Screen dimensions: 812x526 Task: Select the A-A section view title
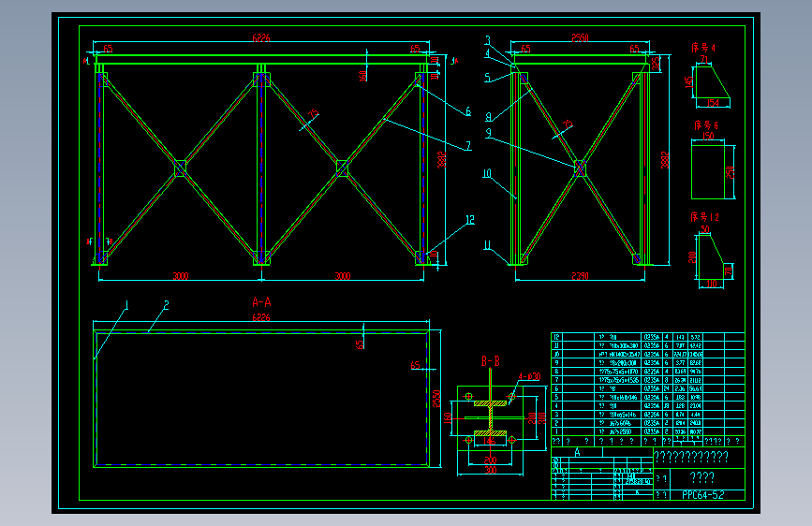pyautogui.click(x=261, y=301)
